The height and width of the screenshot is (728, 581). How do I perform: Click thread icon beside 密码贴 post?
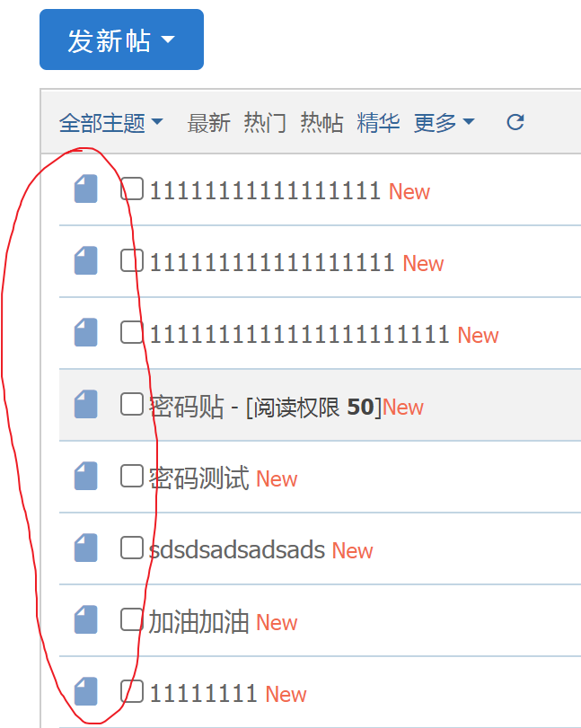click(x=86, y=404)
